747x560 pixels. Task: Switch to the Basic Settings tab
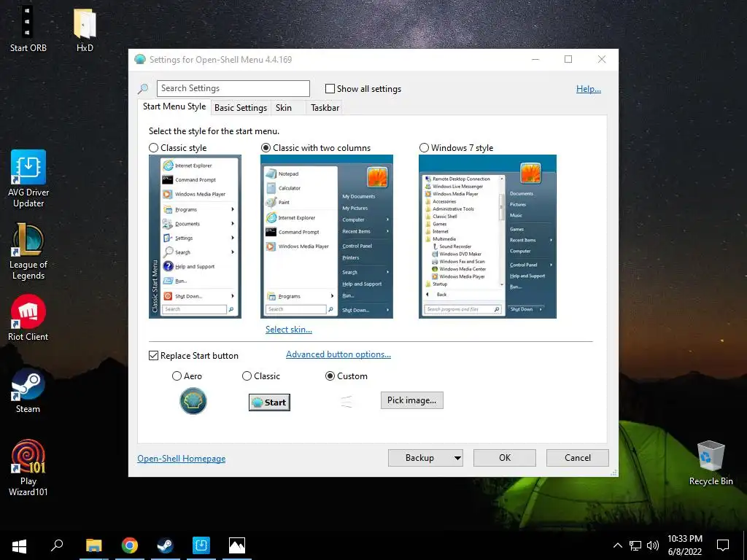pos(241,108)
